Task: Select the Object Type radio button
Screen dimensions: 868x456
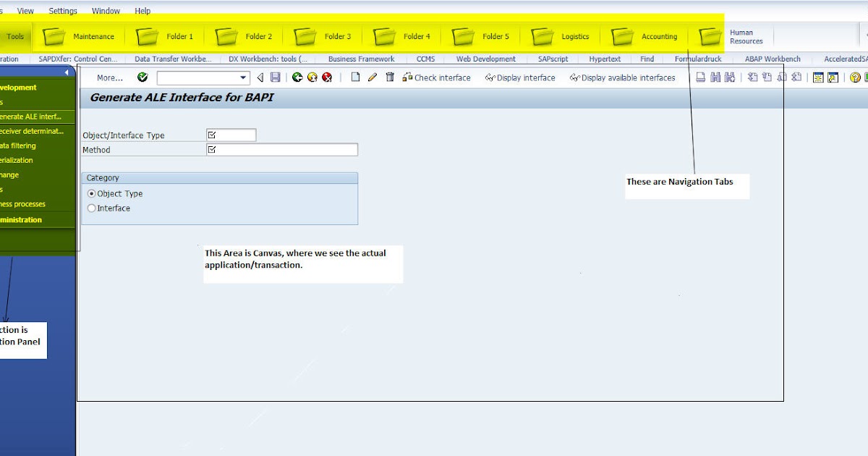Action: pos(90,193)
